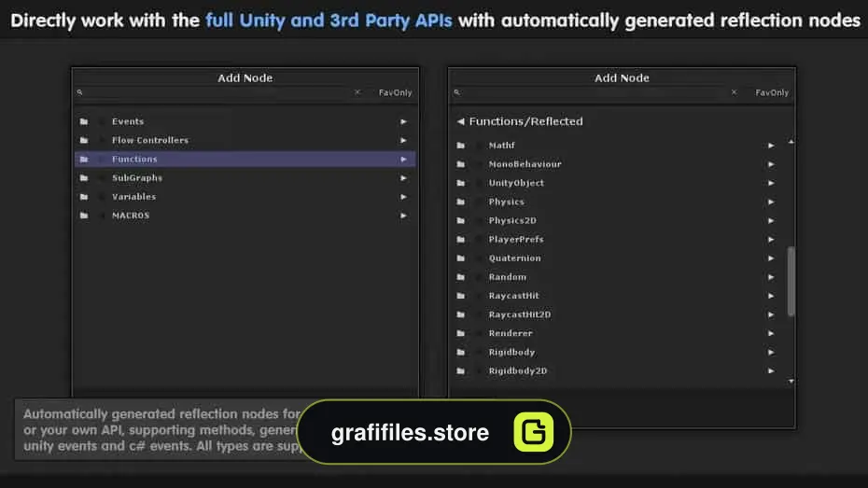Viewport: 868px width, 488px height.
Task: Open the Events category
Action: pyautogui.click(x=245, y=121)
